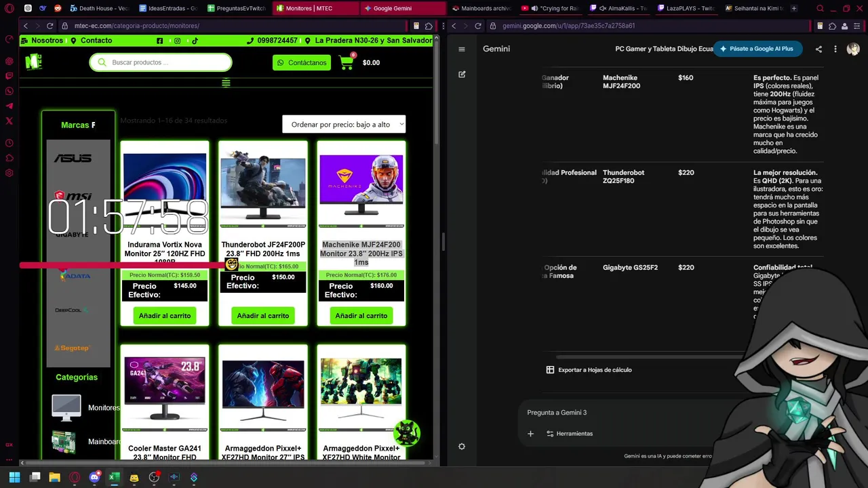Screen dimensions: 868x488
Task: Open Gemini main menu hamburger
Action: pos(462,49)
